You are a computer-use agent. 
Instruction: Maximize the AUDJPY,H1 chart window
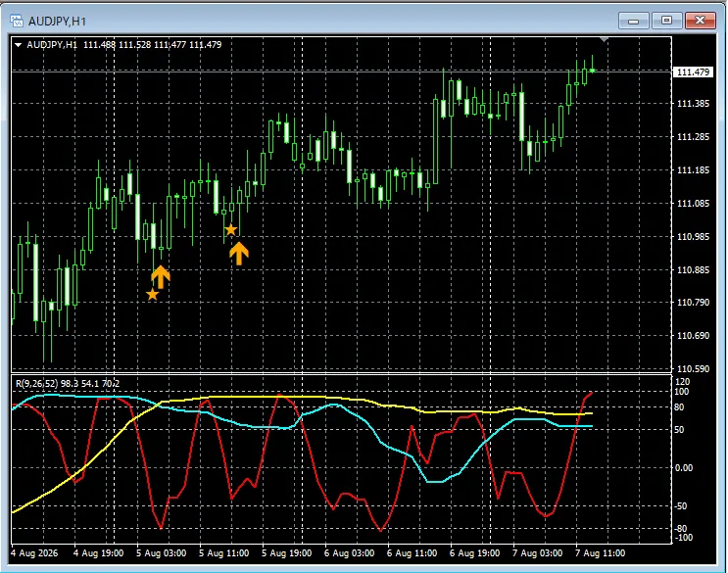click(x=666, y=21)
